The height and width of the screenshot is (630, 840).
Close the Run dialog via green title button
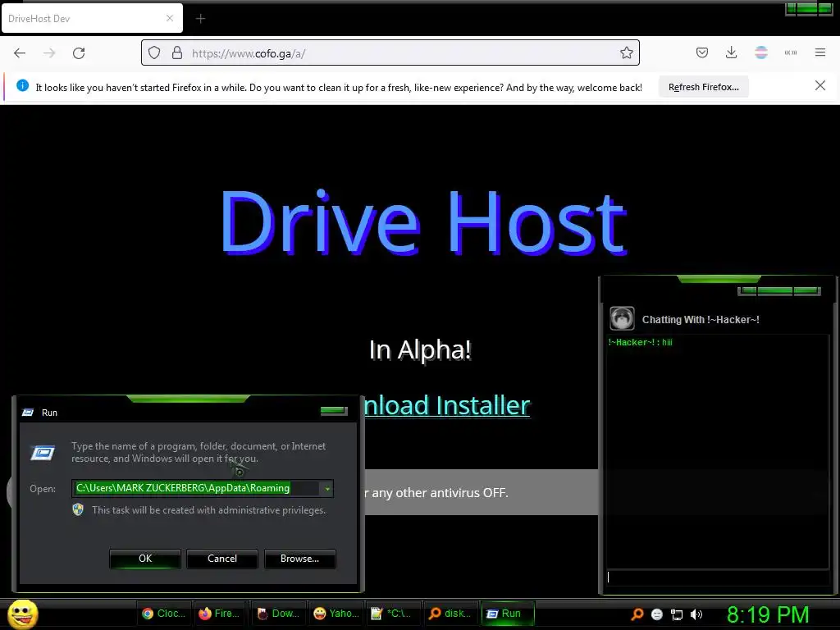click(x=334, y=411)
